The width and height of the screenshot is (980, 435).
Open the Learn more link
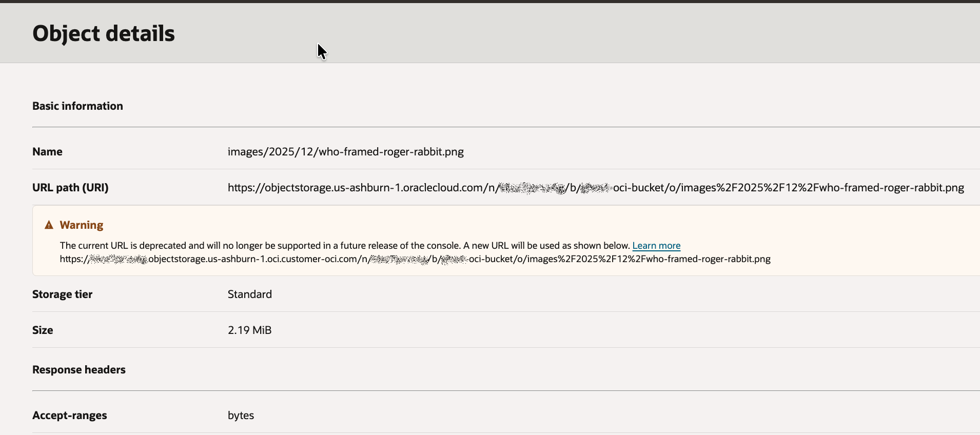(x=656, y=246)
